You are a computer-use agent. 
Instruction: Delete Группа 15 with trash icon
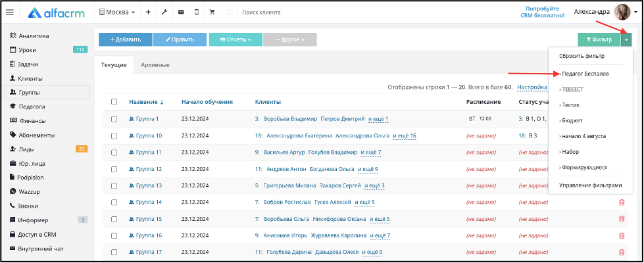pyautogui.click(x=622, y=219)
